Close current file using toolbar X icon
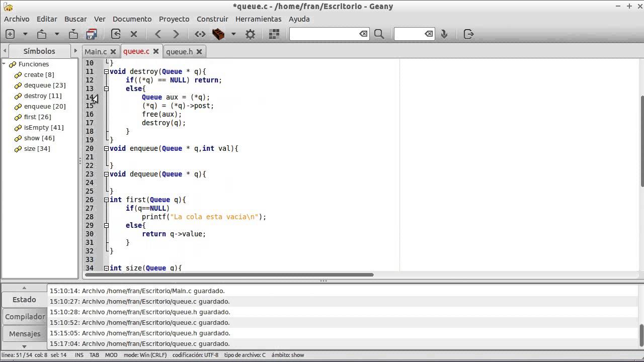 click(x=134, y=34)
